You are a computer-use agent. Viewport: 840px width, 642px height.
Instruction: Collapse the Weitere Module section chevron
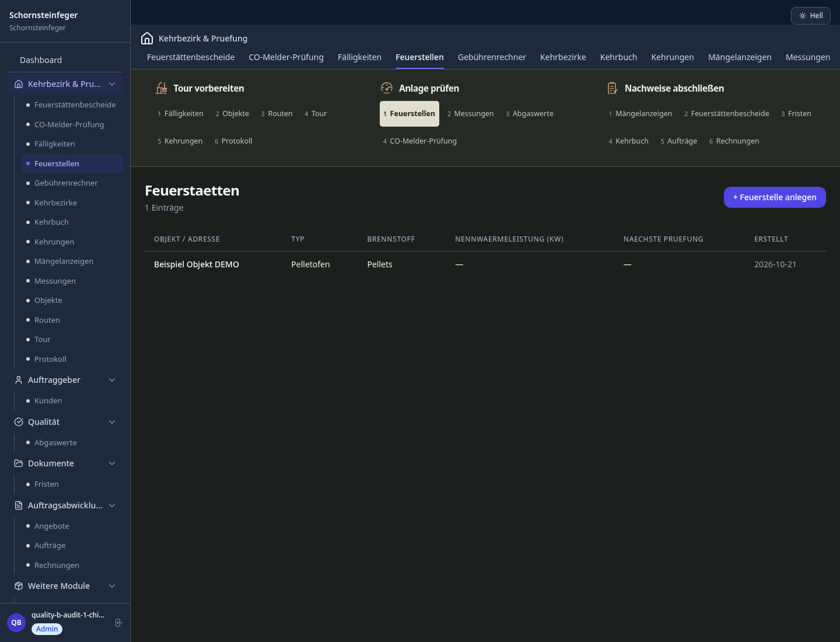point(112,586)
